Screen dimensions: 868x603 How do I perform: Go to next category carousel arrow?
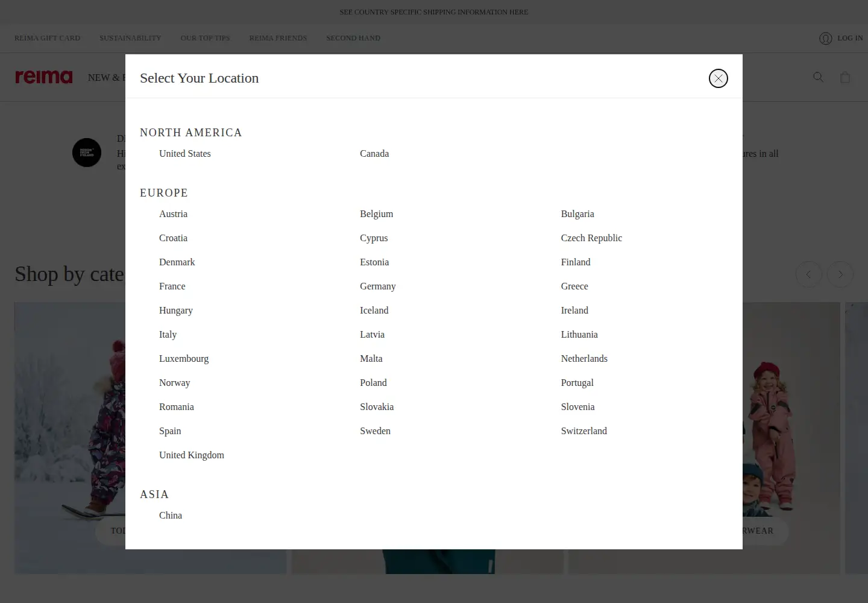840,274
